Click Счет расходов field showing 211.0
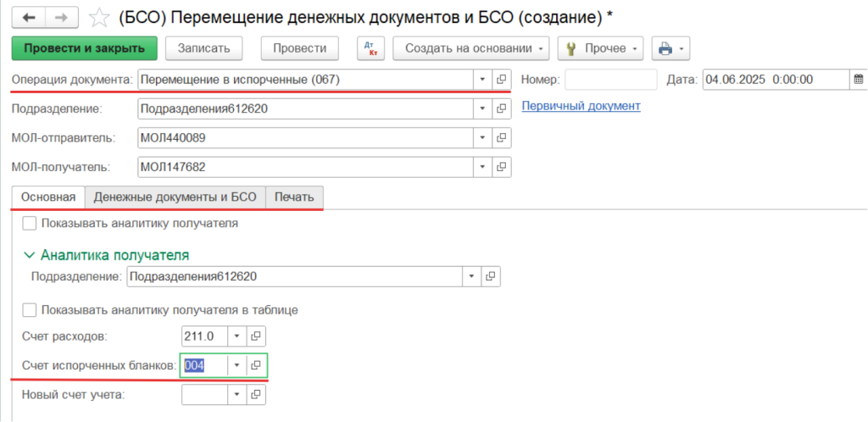Screen dimensions: 868x422 pyautogui.click(x=205, y=336)
